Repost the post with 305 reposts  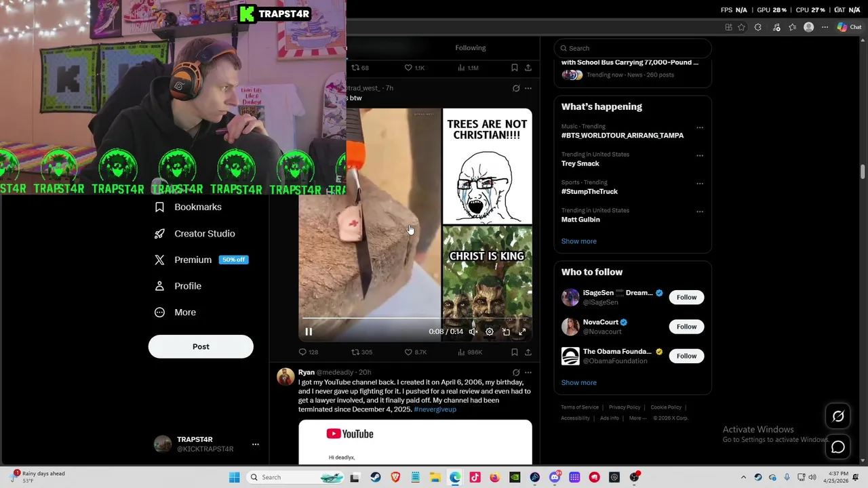(x=361, y=352)
